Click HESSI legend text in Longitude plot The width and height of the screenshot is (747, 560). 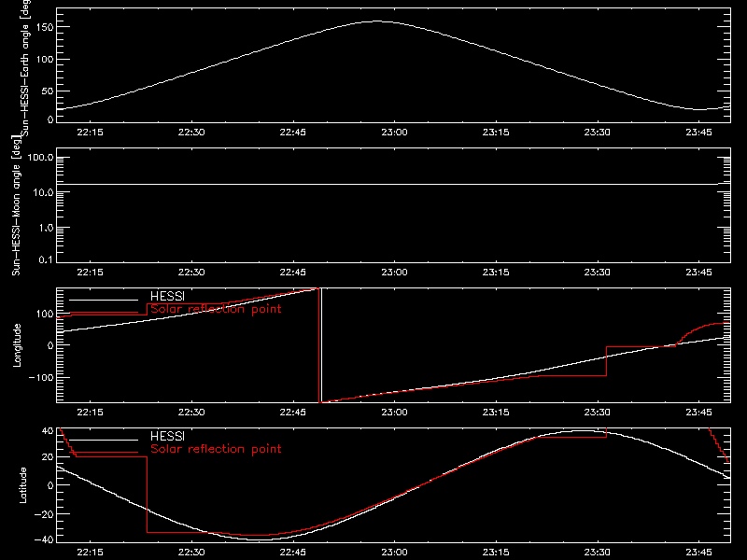pyautogui.click(x=167, y=296)
